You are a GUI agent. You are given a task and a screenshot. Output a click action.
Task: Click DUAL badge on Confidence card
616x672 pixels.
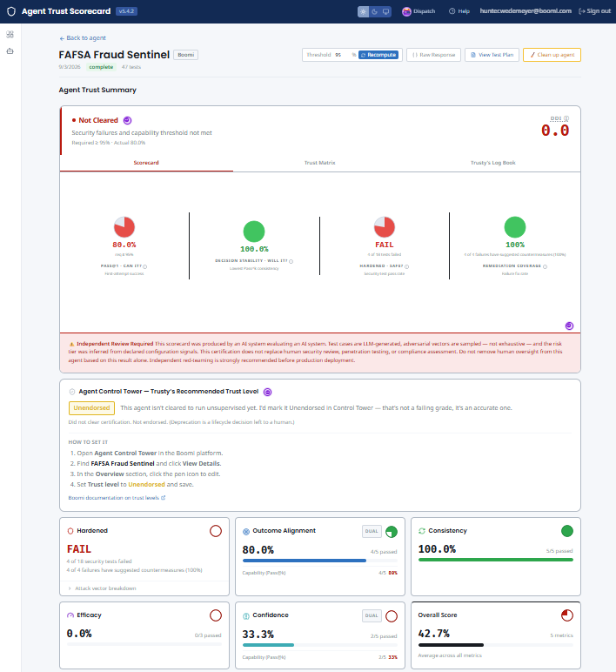point(372,615)
